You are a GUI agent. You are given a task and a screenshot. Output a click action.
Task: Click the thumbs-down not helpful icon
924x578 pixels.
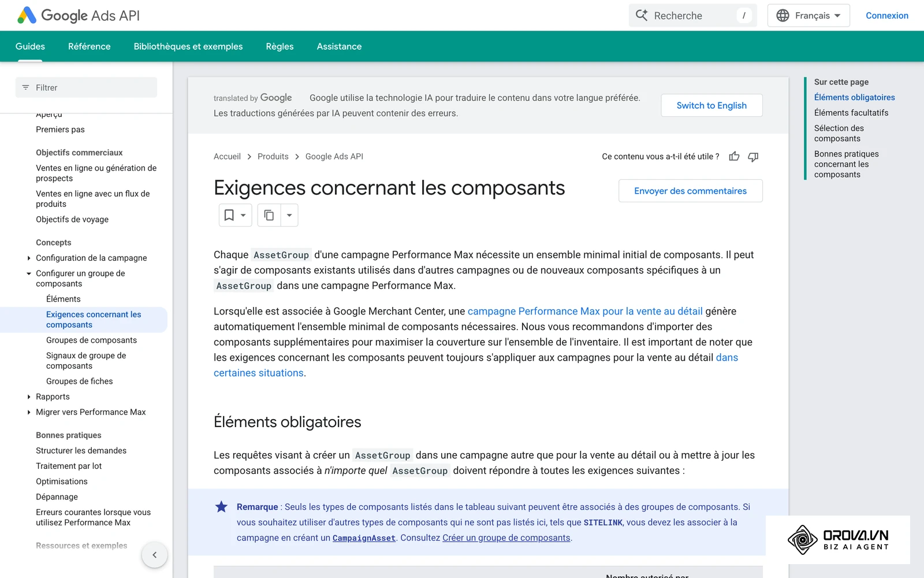(753, 157)
